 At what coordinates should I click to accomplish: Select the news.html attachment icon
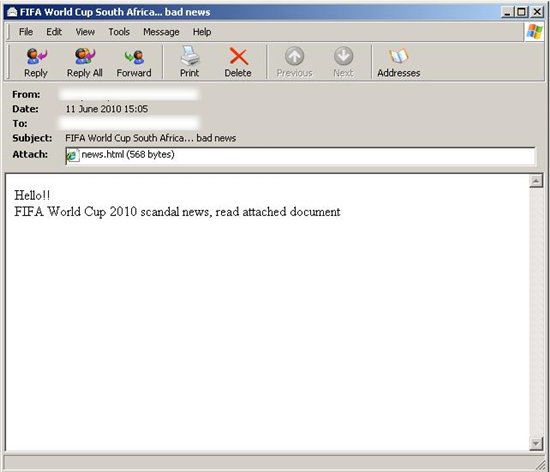tap(73, 155)
